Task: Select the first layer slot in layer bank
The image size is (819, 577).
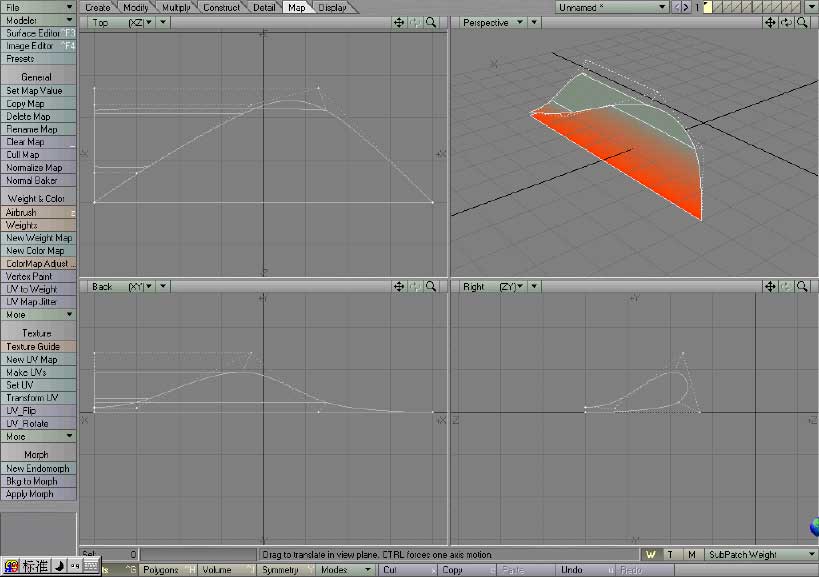Action: (709, 7)
